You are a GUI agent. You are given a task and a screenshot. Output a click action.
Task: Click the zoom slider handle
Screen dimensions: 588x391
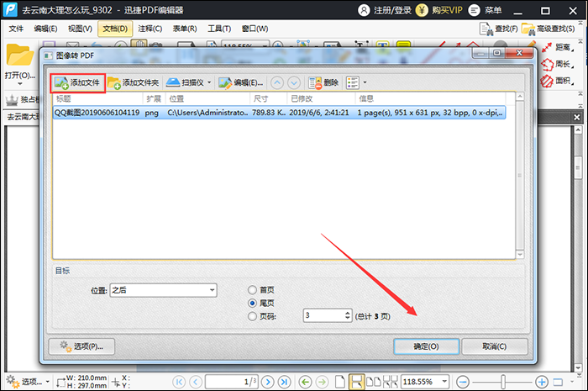coord(503,382)
